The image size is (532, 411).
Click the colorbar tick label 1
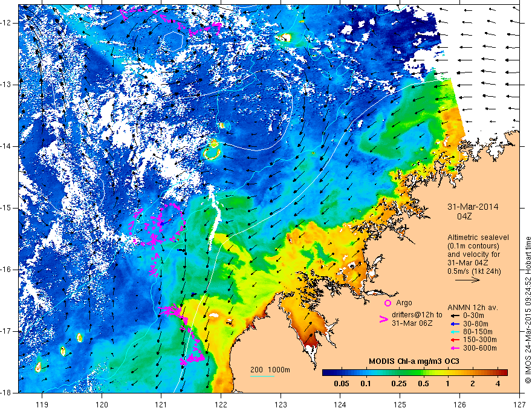pos(447,384)
